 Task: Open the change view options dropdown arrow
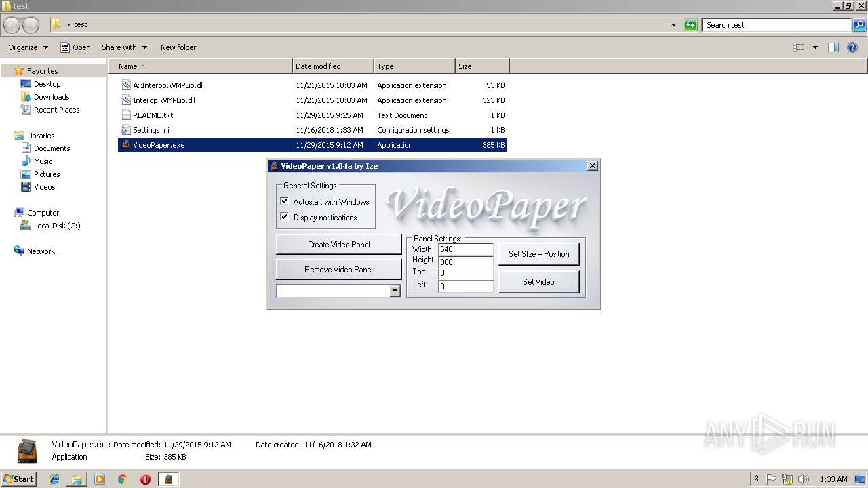815,47
